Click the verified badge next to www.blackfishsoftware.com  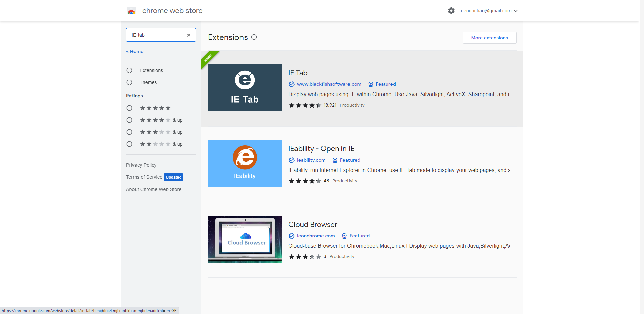click(x=291, y=84)
